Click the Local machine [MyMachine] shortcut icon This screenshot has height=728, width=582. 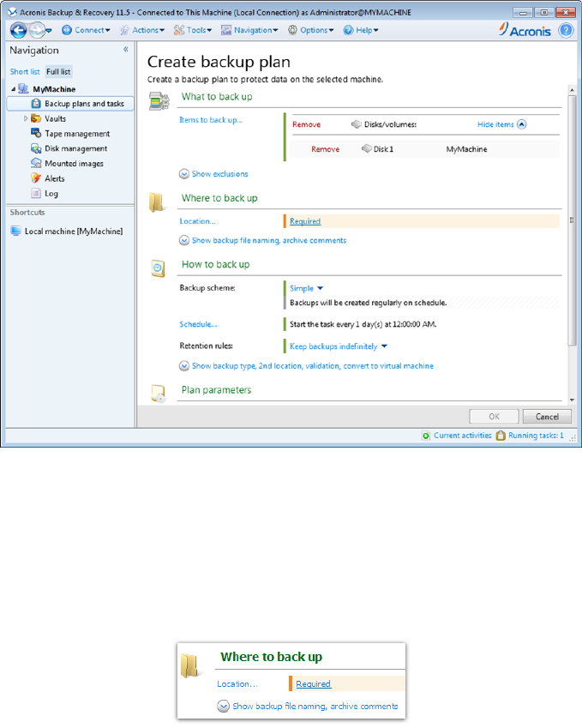[15, 231]
